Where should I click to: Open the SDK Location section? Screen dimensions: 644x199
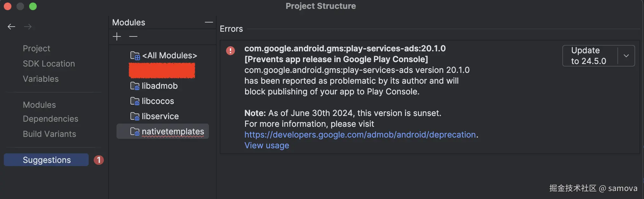click(49, 63)
